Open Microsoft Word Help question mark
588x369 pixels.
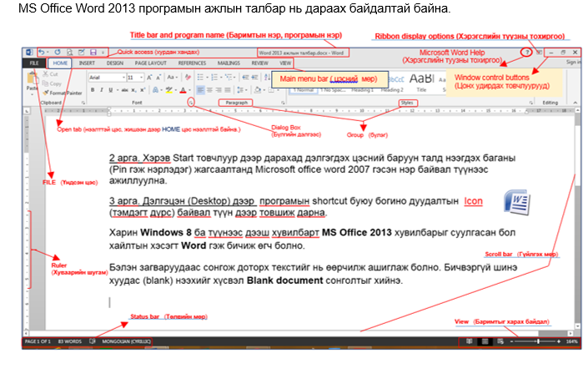[x=526, y=53]
